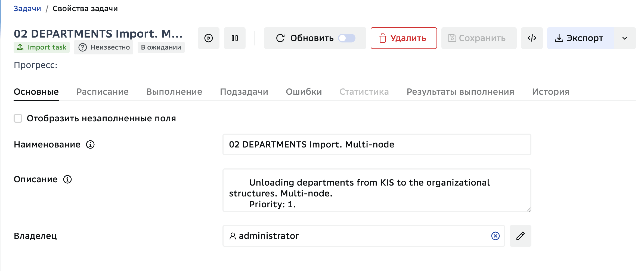Click the resize handle of the Описание text area
This screenshot has width=644, height=271.
(529, 209)
